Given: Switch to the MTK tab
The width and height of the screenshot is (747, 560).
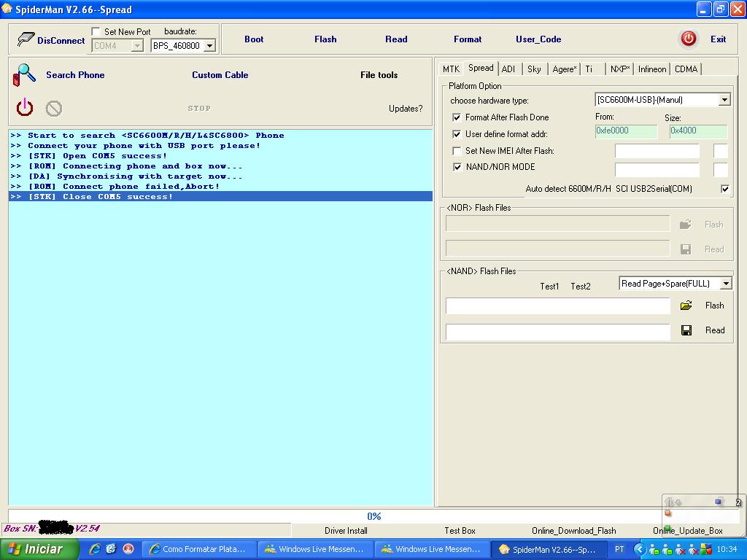Looking at the screenshot, I should tap(451, 69).
